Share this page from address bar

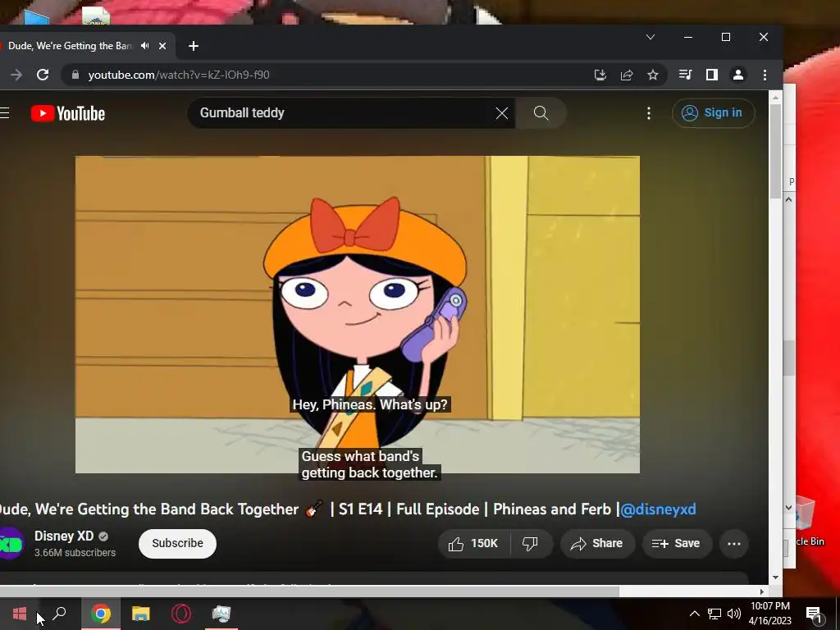(627, 75)
